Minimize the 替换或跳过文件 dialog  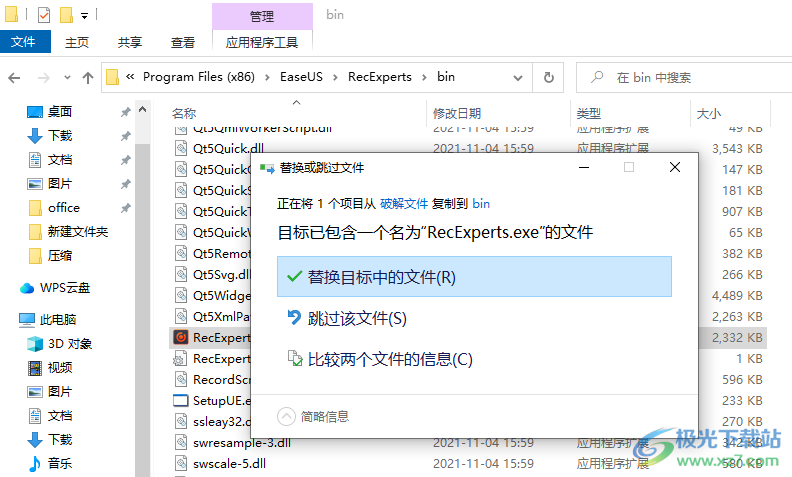tap(584, 167)
